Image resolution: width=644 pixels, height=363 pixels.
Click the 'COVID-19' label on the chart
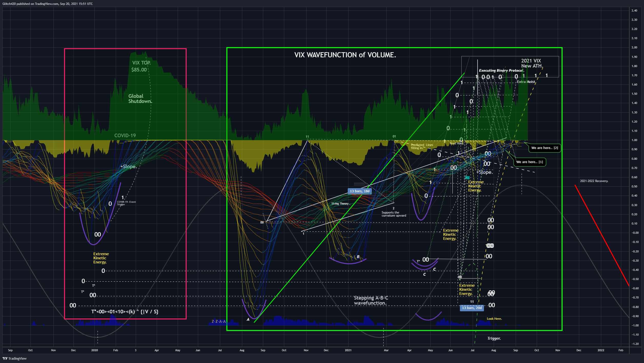coord(125,135)
